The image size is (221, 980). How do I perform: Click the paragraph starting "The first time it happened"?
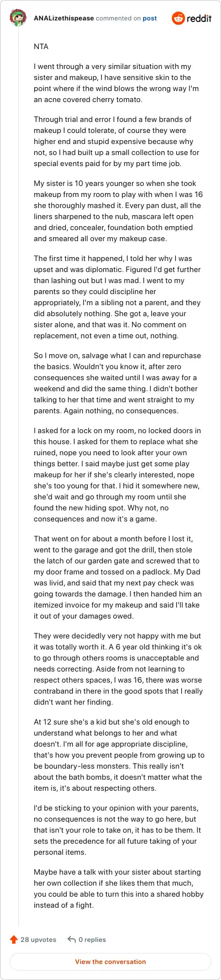[117, 297]
